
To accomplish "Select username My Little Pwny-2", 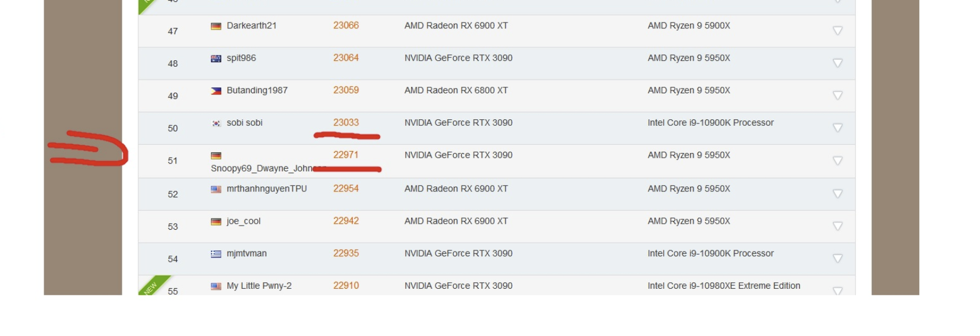I will (x=259, y=286).
